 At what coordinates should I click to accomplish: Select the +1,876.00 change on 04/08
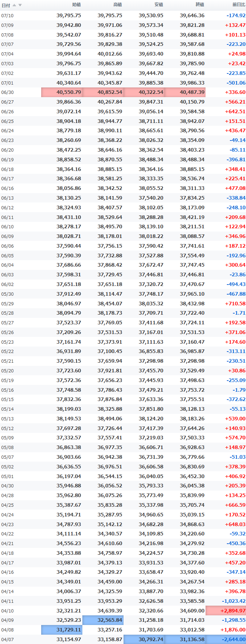coord(234,630)
